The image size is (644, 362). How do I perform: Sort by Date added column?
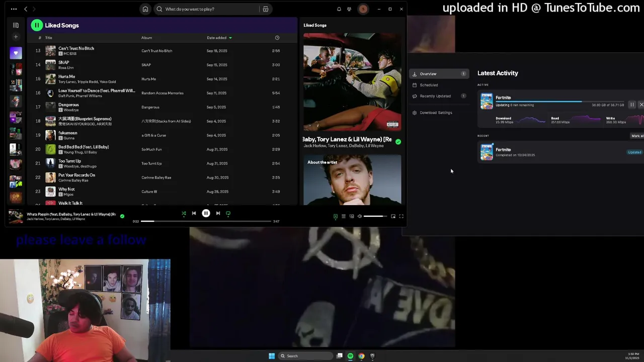point(219,38)
